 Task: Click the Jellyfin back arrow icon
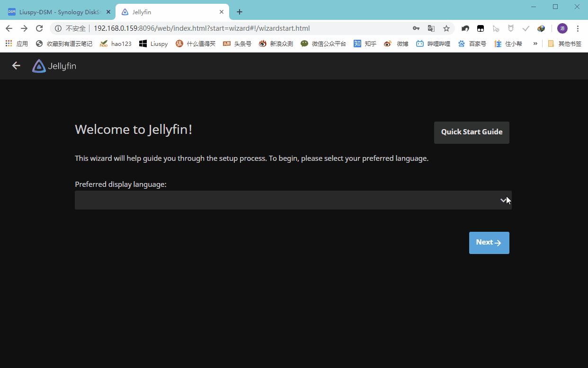click(x=16, y=66)
